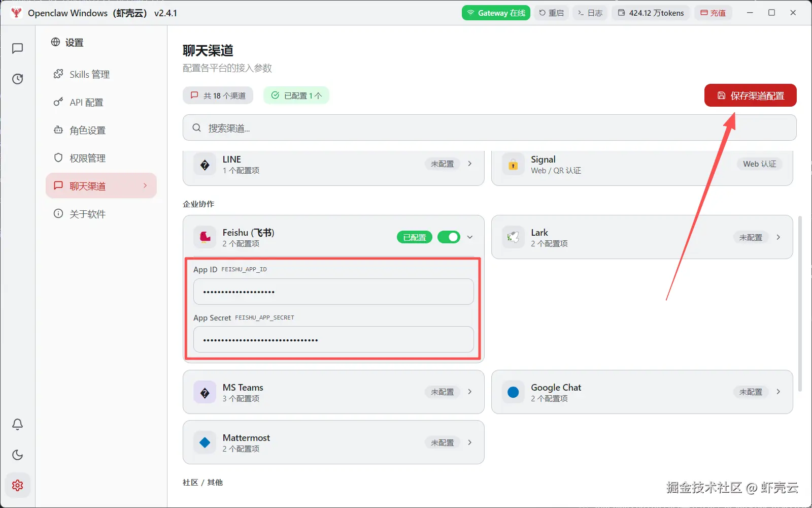Open the chat bubble icon in sidebar

coord(18,48)
